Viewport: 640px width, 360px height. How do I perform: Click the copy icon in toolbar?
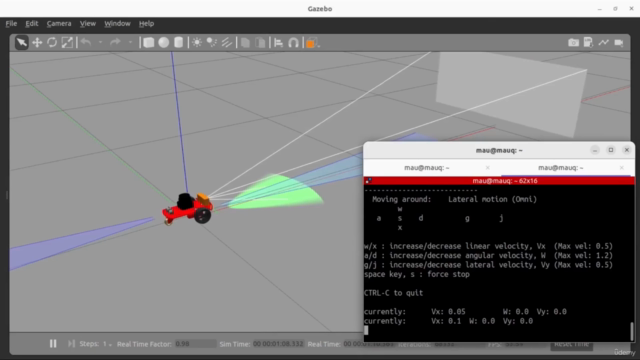tap(245, 42)
